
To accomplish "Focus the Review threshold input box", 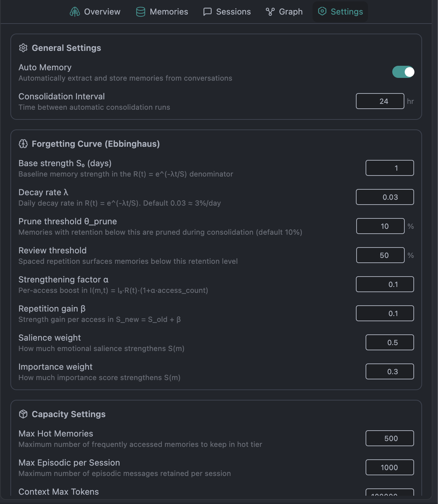I will [x=380, y=255].
